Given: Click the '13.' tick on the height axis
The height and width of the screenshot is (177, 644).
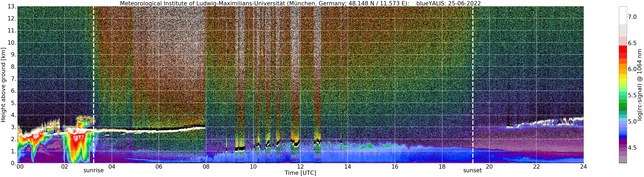Looking at the screenshot, I should [12, 6].
